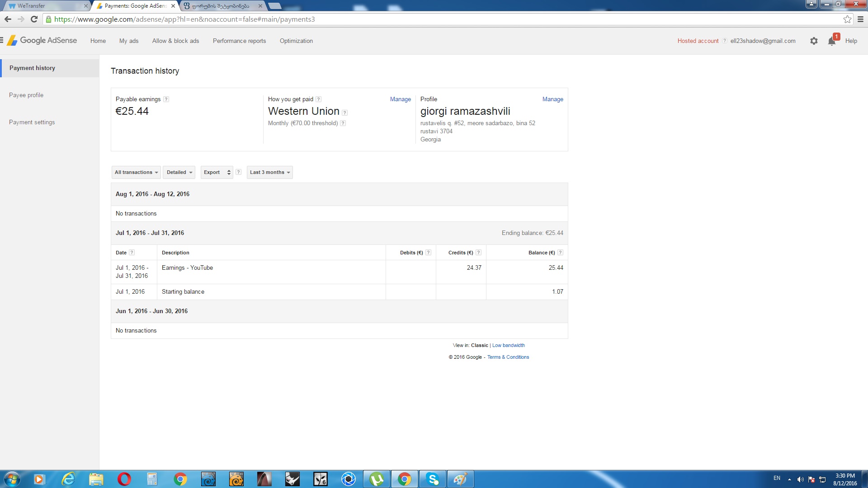Expand the All transactions dropdown
This screenshot has height=488, width=868.
pyautogui.click(x=136, y=172)
